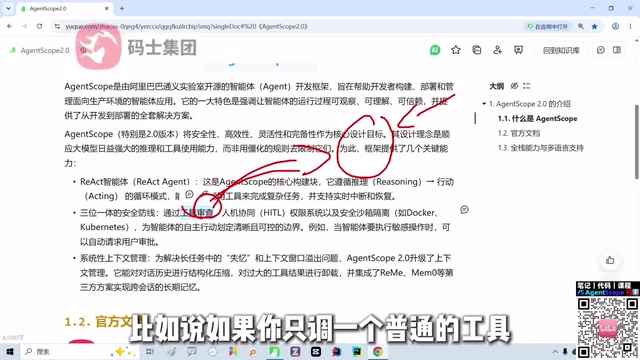Open the Chrome profile avatar icon
Image resolution: width=640 pixels, height=360 pixels.
[615, 26]
